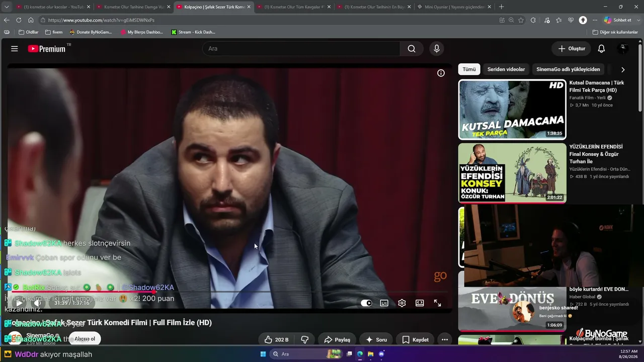The image size is (644, 362).
Task: Save video with Kaydet button
Action: coord(415,340)
